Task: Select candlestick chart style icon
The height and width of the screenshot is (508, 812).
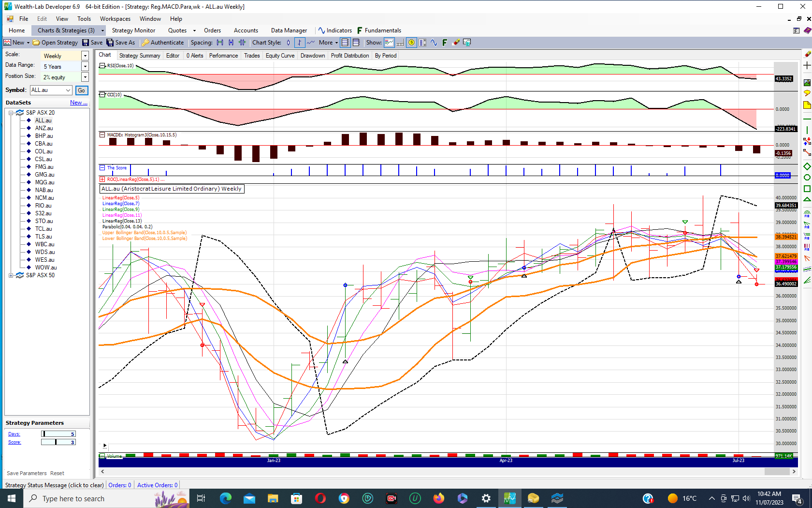Action: point(289,43)
